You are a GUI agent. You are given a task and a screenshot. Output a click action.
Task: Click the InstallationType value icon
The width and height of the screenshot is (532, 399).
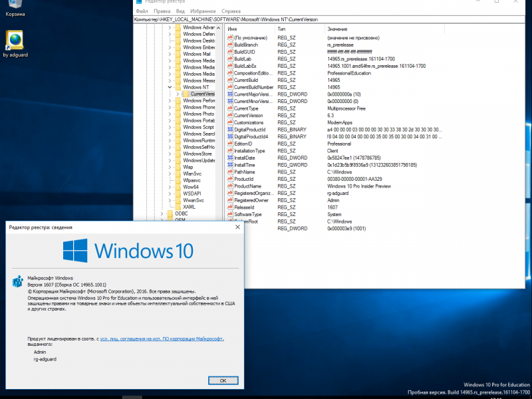click(230, 151)
